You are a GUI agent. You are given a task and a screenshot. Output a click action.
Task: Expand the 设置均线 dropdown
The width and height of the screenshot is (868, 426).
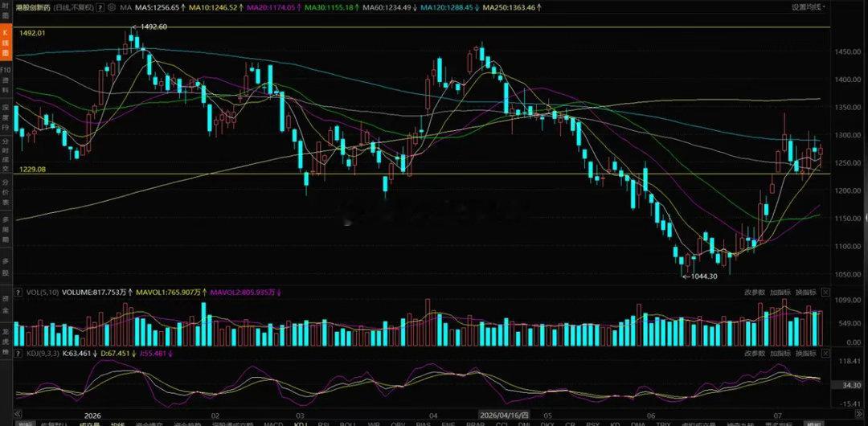(809, 7)
